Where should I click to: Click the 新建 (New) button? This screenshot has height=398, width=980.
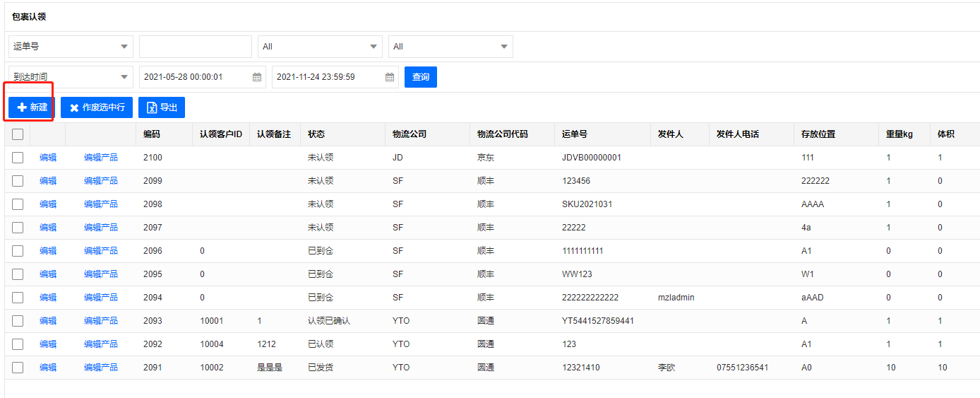[32, 107]
